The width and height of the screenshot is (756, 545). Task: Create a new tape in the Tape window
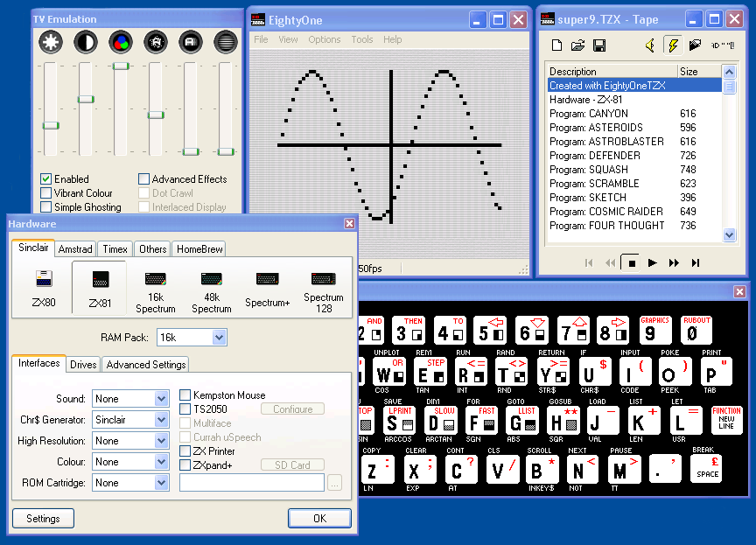coord(556,45)
